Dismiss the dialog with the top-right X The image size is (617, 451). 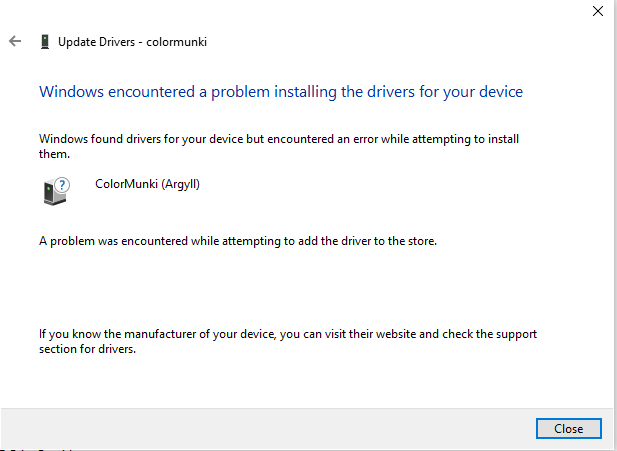point(598,11)
